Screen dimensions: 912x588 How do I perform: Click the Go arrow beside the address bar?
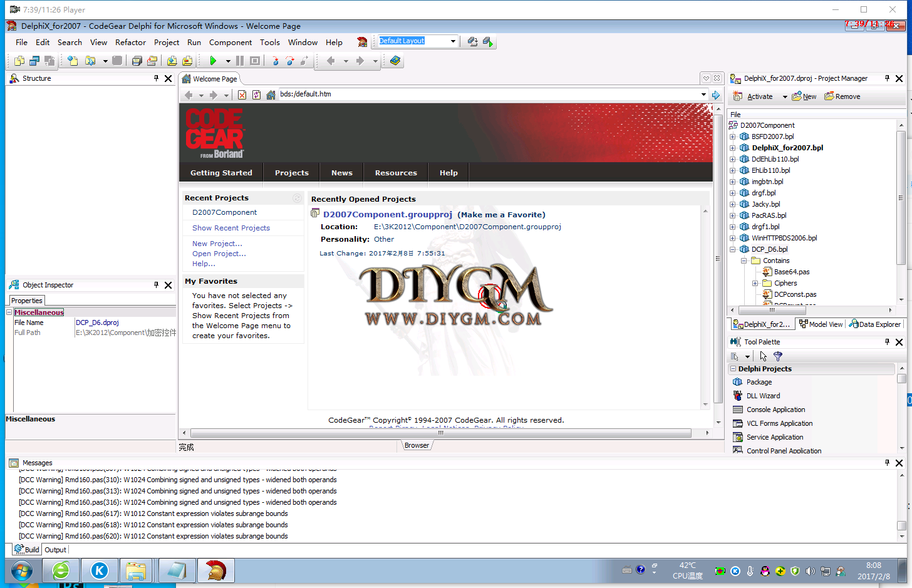[716, 95]
